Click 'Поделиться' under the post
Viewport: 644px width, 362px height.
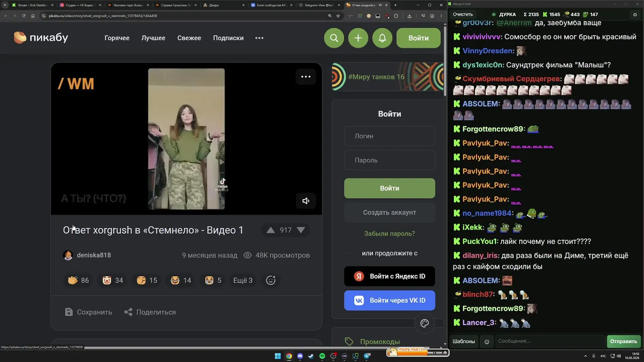tap(150, 312)
